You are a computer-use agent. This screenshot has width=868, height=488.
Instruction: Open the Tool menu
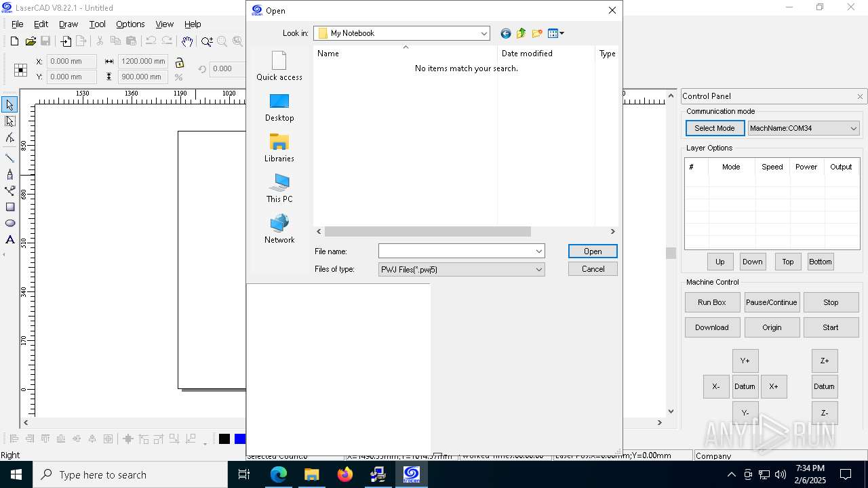coord(97,24)
